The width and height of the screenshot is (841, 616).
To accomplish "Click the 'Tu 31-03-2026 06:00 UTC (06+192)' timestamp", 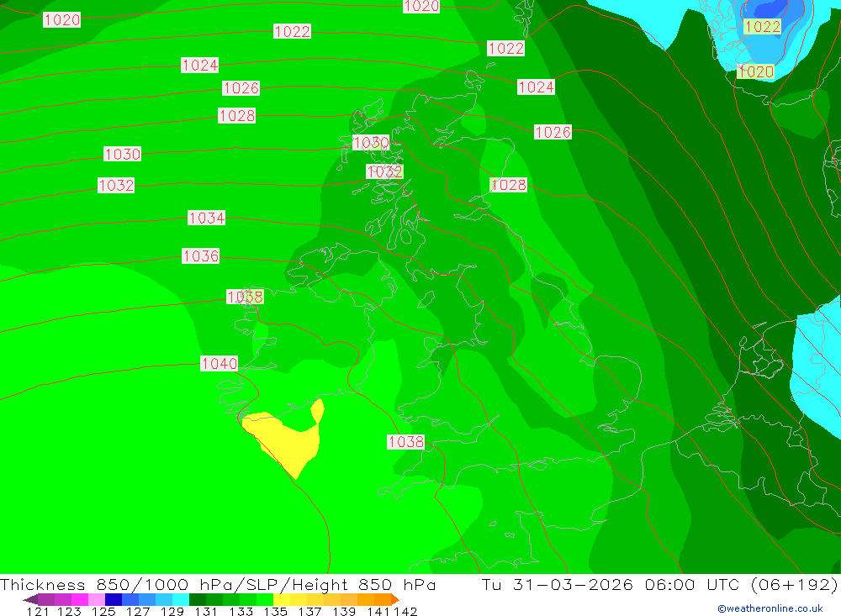I will [659, 584].
